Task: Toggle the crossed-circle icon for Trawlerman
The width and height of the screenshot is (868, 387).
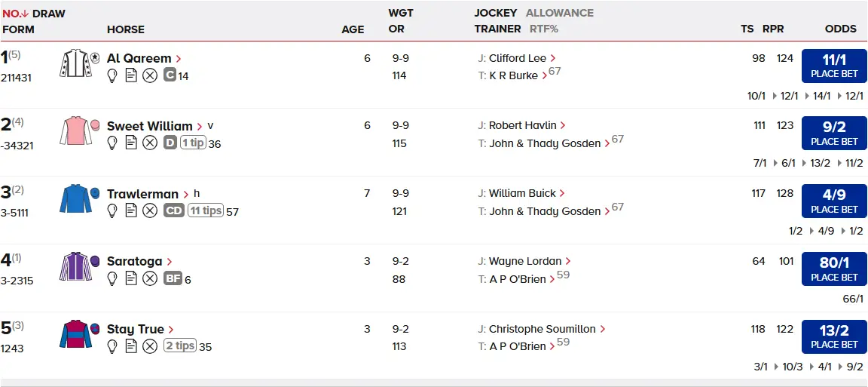Action: (x=150, y=211)
